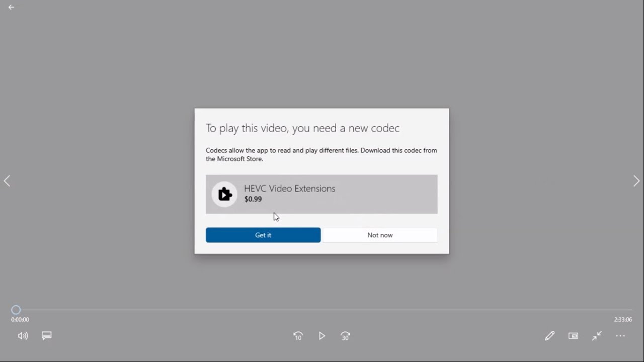Viewport: 644px width, 362px height.
Task: Click the HEVC codec puzzle icon
Action: pos(224,194)
